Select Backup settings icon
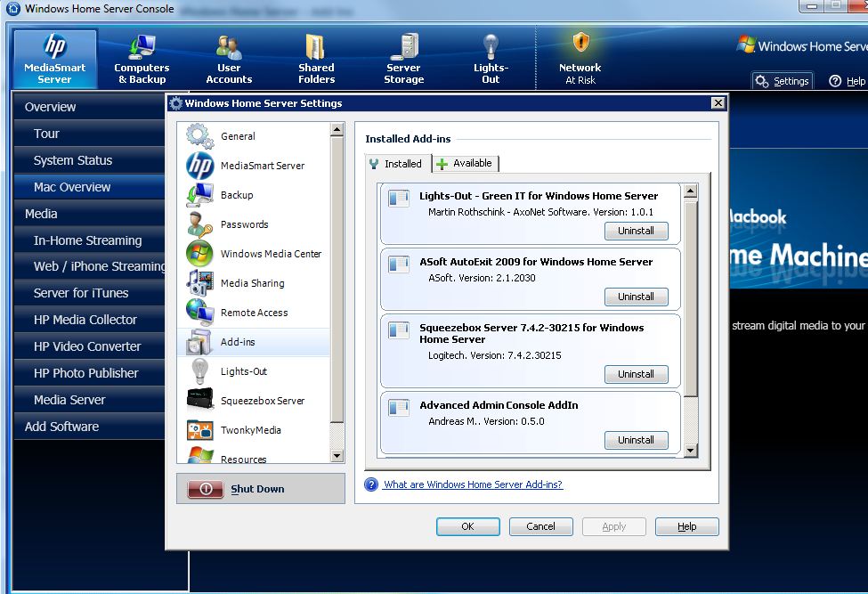Viewport: 868px width, 594px height. tap(199, 195)
